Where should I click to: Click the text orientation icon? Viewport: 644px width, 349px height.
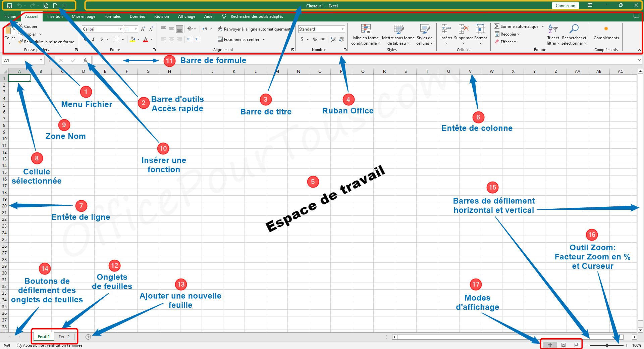click(x=190, y=29)
